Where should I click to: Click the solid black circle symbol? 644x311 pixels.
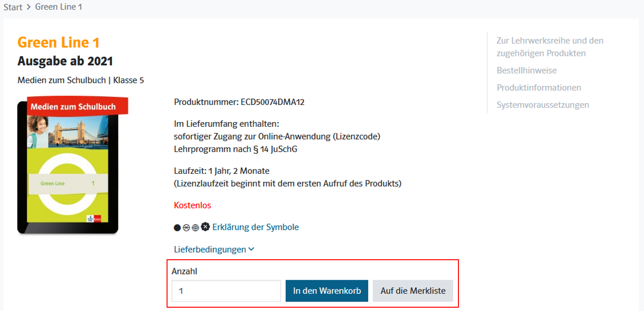[x=177, y=228]
